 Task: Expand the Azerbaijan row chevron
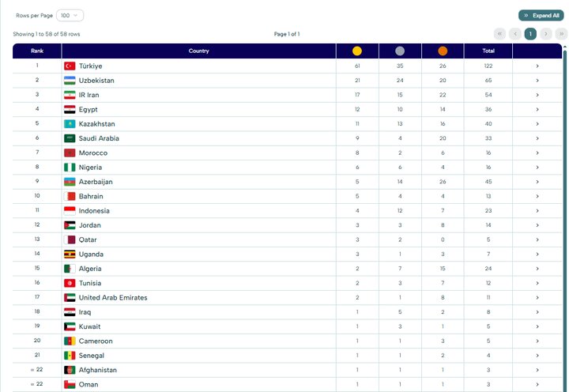click(537, 182)
